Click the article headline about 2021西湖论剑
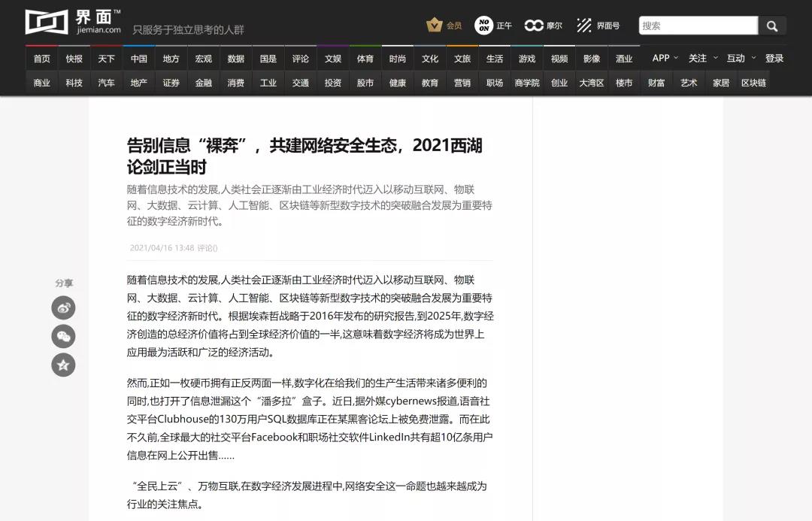The width and height of the screenshot is (812, 521). 304,156
